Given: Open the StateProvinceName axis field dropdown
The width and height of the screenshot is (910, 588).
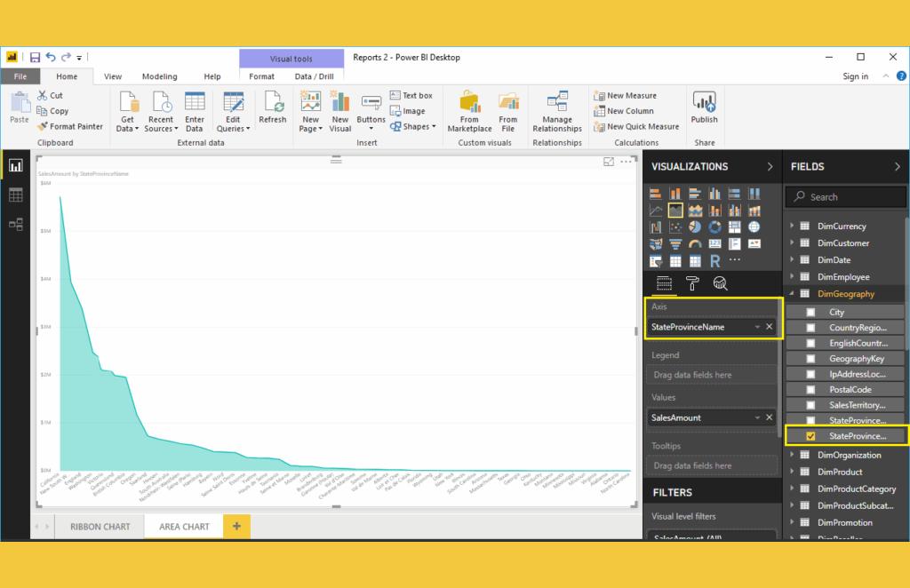Looking at the screenshot, I should 757,327.
